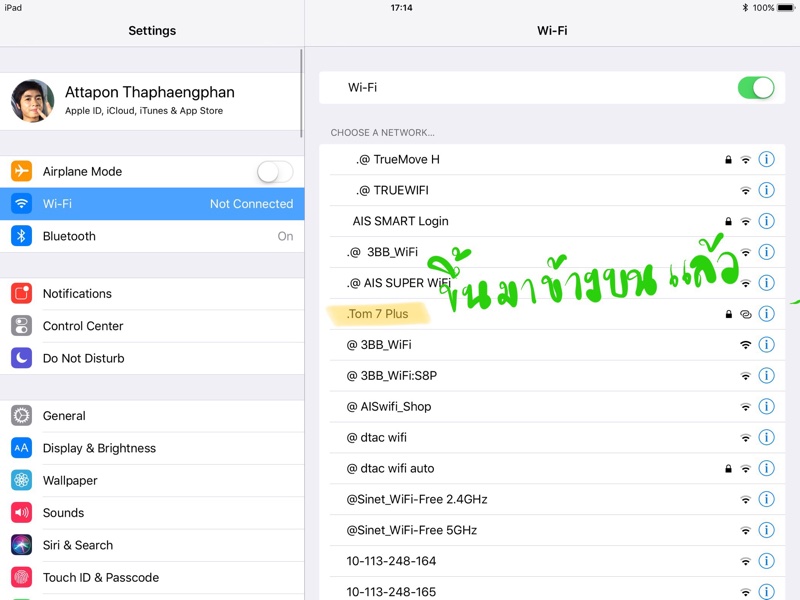This screenshot has height=600, width=800.
Task: Select Display & Brightness settings
Action: 99,448
